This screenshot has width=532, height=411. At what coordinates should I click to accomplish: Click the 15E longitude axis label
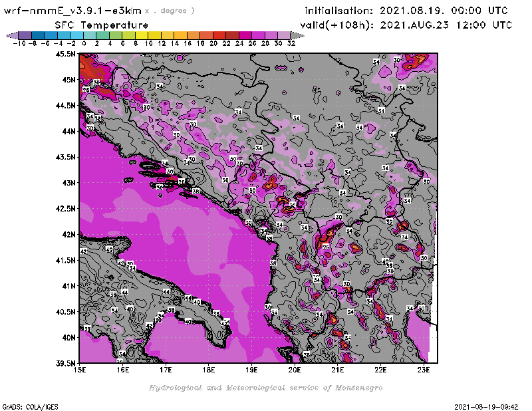click(x=80, y=370)
